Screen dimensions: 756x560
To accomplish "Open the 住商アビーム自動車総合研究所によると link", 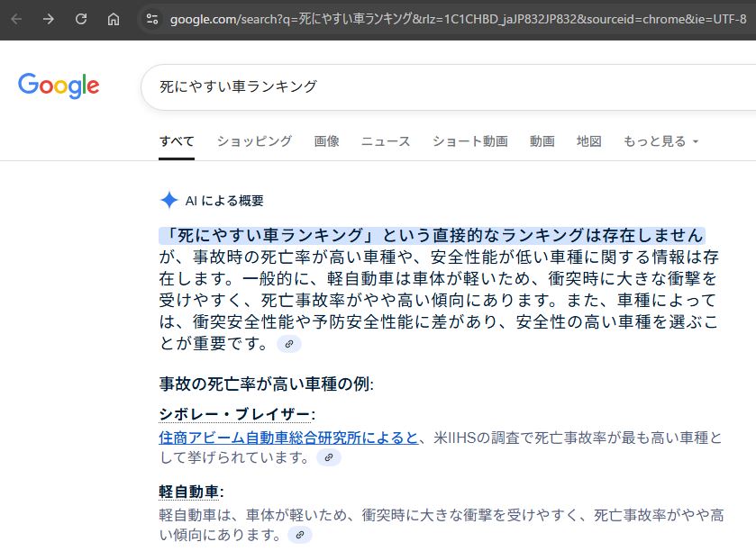I will (x=288, y=438).
